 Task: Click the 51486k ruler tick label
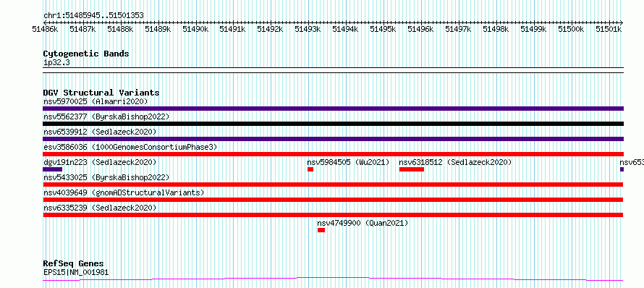pos(46,29)
